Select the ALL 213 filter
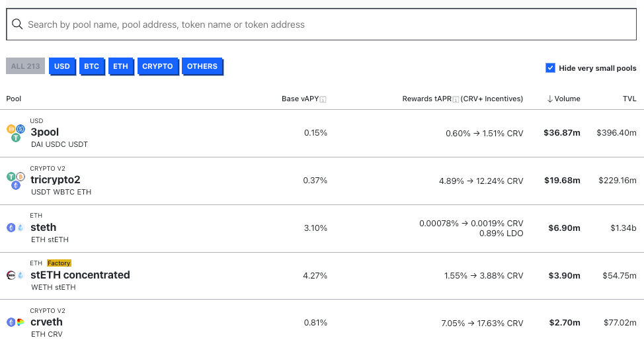The height and width of the screenshot is (346, 644). (26, 66)
